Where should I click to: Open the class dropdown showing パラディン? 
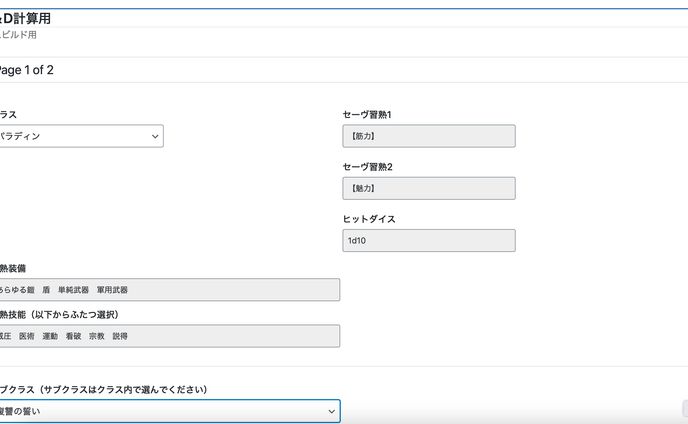(x=81, y=136)
